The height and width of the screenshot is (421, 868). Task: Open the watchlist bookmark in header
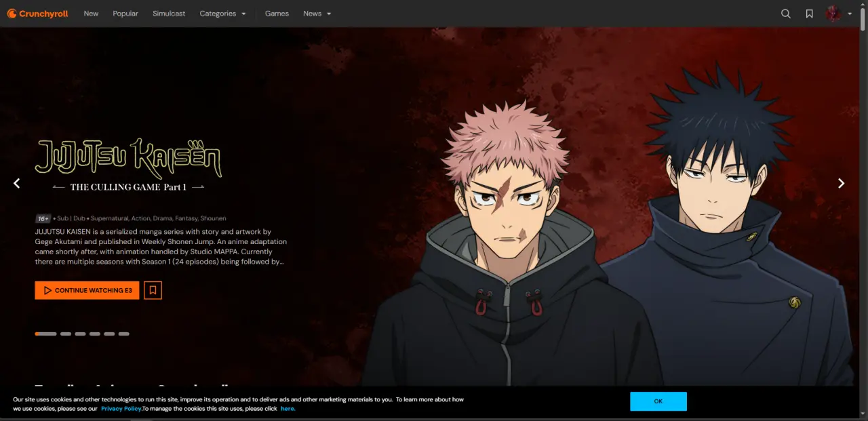coord(809,14)
